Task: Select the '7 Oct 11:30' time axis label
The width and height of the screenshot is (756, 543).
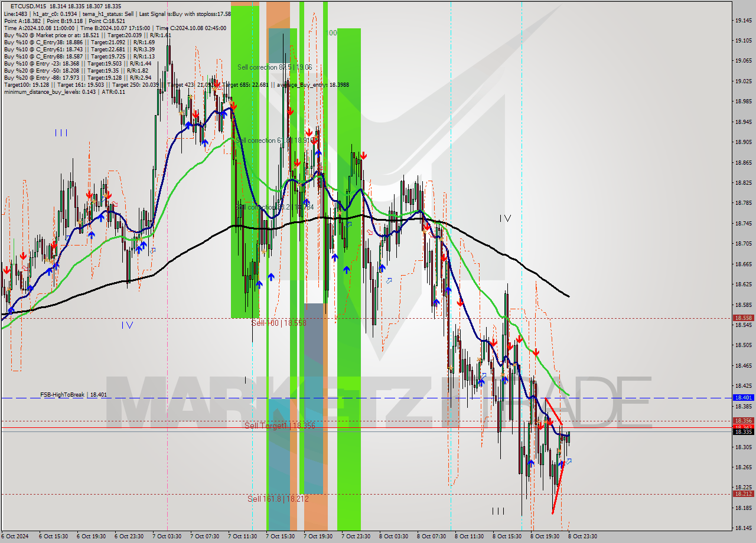Action: (243, 537)
